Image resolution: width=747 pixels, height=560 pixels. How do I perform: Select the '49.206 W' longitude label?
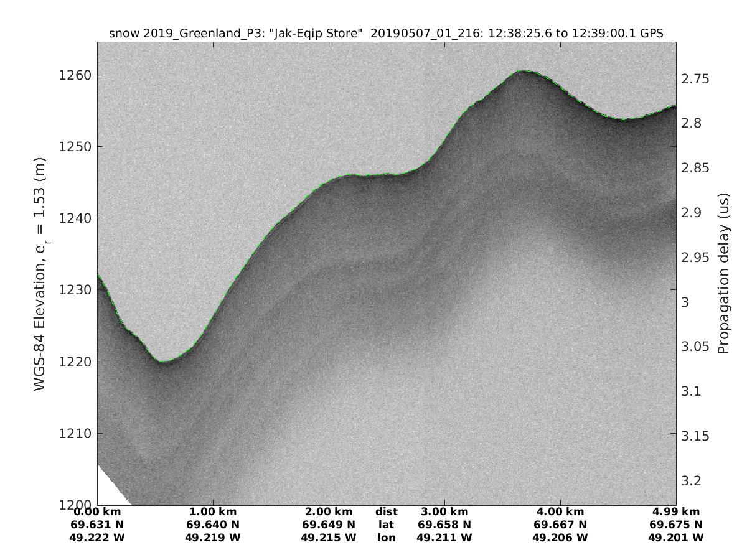point(560,538)
